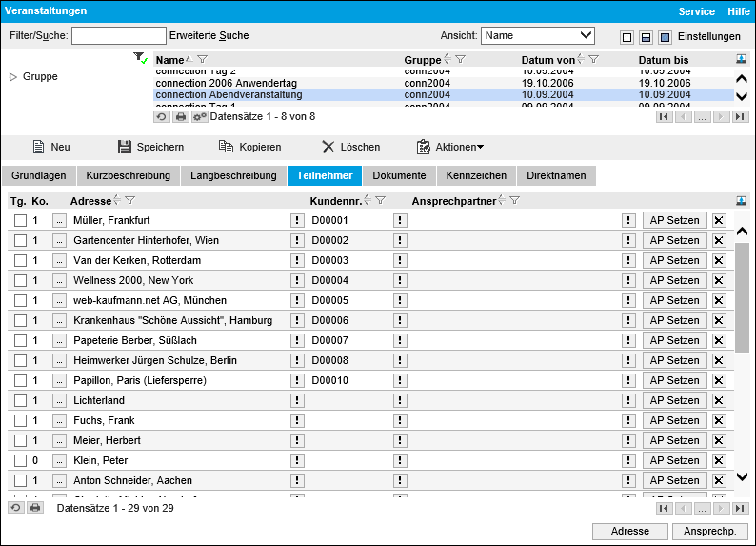Sort by the Name column sort arrows
The image size is (756, 546).
[189, 59]
